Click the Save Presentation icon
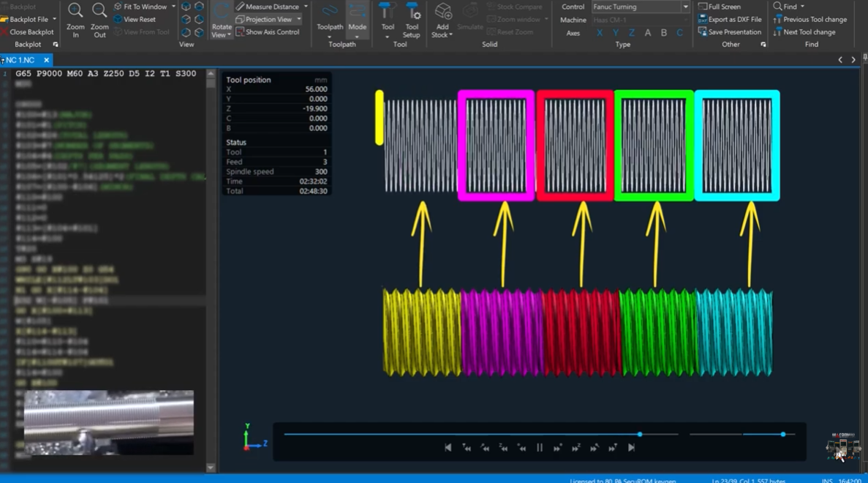Screen dimensions: 868x483 coord(703,32)
